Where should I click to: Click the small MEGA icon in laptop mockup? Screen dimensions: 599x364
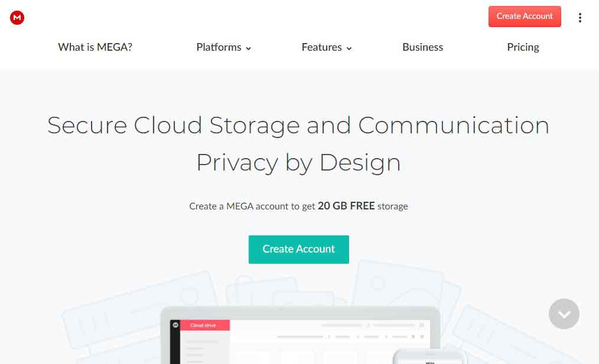pyautogui.click(x=175, y=325)
